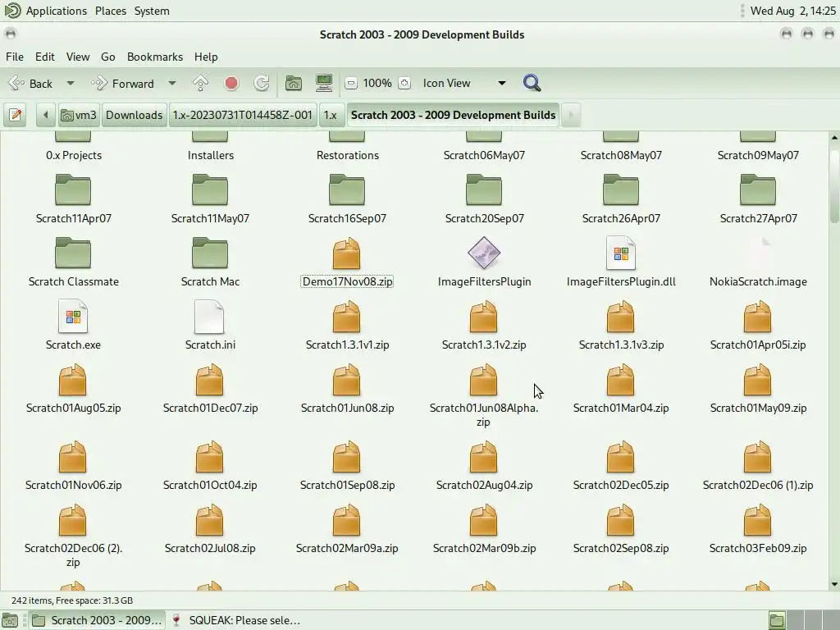This screenshot has height=630, width=840.
Task: Open the Applications panel menu
Action: pos(57,11)
